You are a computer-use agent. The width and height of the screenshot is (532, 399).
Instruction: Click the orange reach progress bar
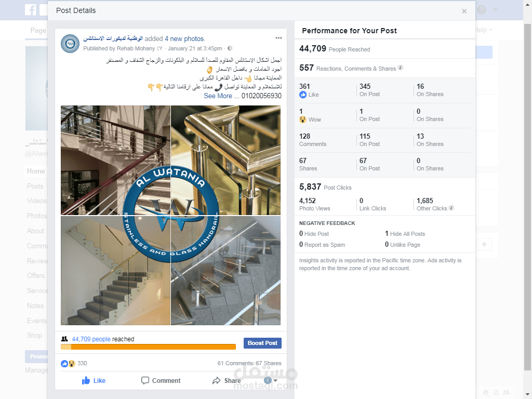click(x=148, y=347)
